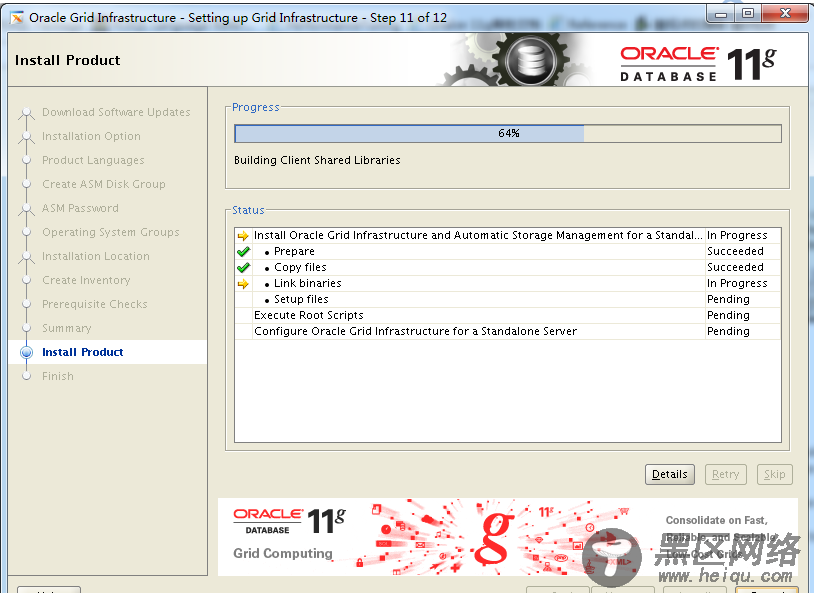The height and width of the screenshot is (593, 814).
Task: Select the 'Copy files' status row text
Action: click(x=300, y=267)
